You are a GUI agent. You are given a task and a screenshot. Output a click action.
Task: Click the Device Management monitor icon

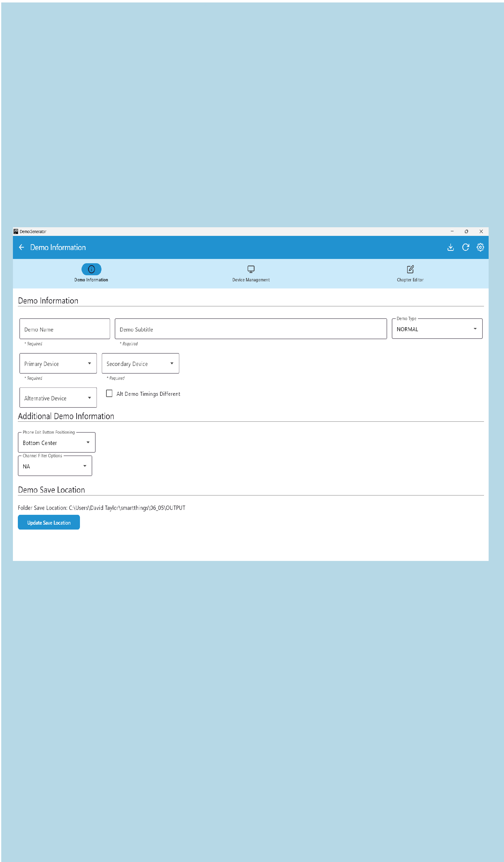[x=251, y=269]
